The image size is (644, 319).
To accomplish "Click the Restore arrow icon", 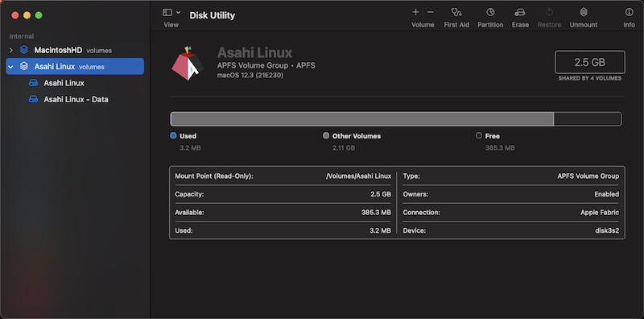I will (550, 12).
